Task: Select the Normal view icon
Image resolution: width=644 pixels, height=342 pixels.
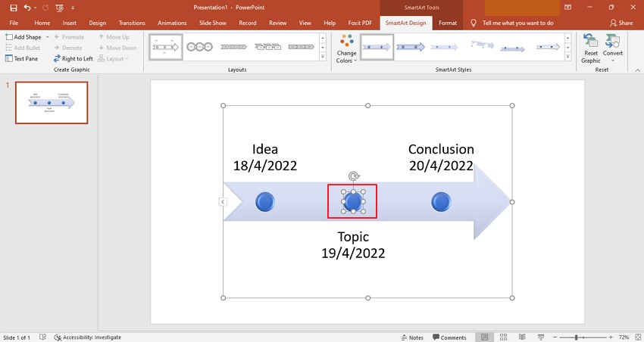Action: click(x=483, y=337)
